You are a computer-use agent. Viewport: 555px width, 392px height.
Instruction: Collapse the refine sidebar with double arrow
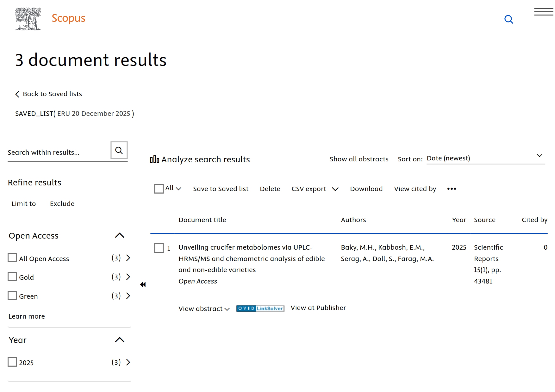click(143, 285)
